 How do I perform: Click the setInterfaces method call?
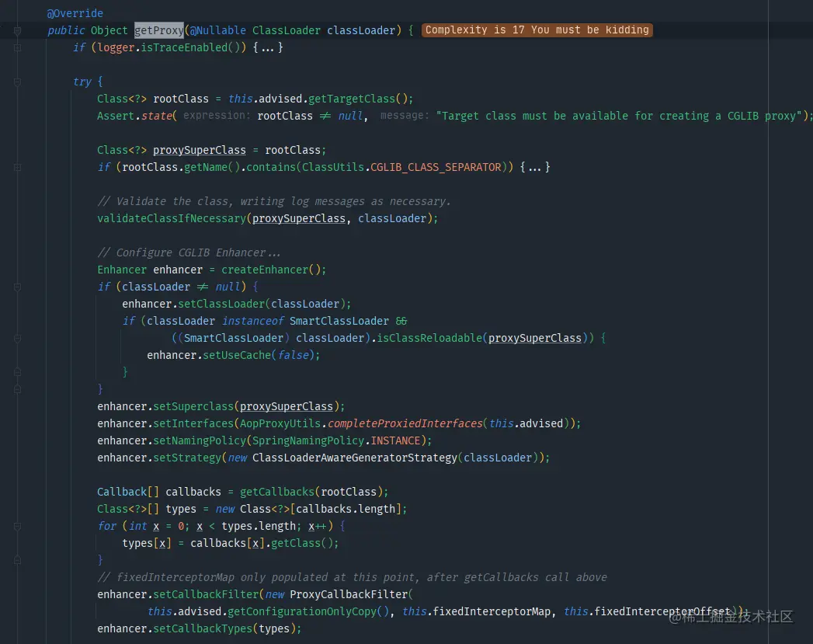pyautogui.click(x=193, y=424)
